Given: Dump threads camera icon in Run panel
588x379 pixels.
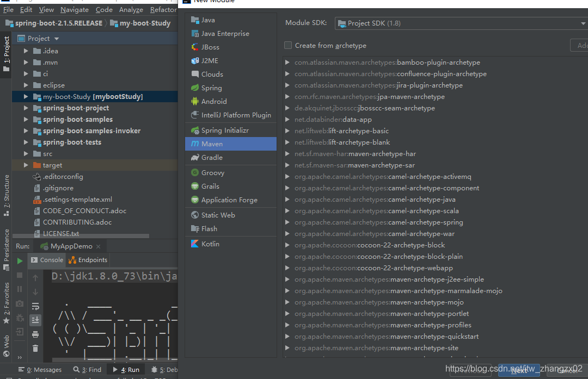Looking at the screenshot, I should coord(20,304).
